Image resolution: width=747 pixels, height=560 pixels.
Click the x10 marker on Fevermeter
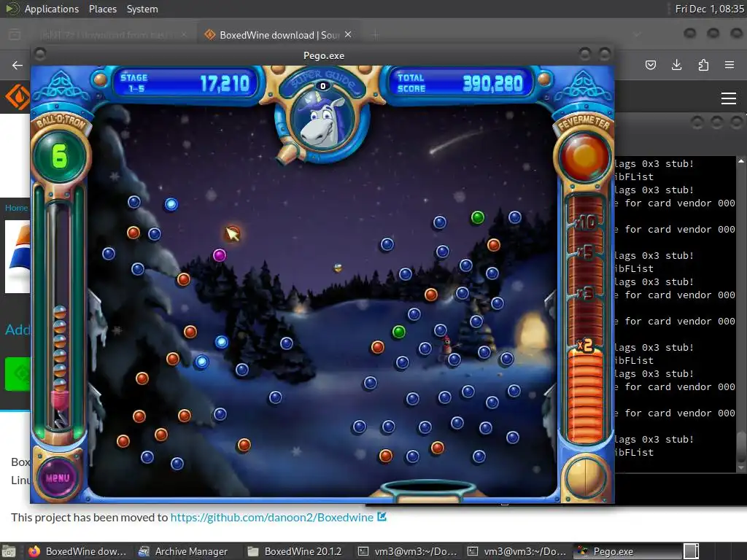585,222
